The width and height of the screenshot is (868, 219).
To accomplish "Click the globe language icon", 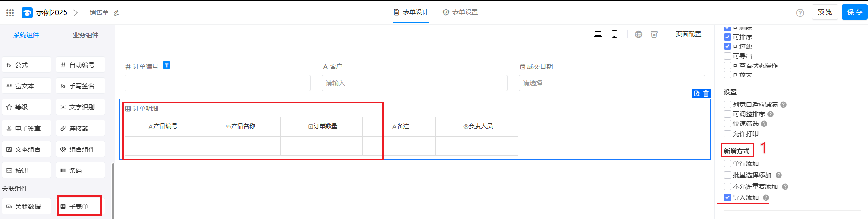I will (639, 34).
